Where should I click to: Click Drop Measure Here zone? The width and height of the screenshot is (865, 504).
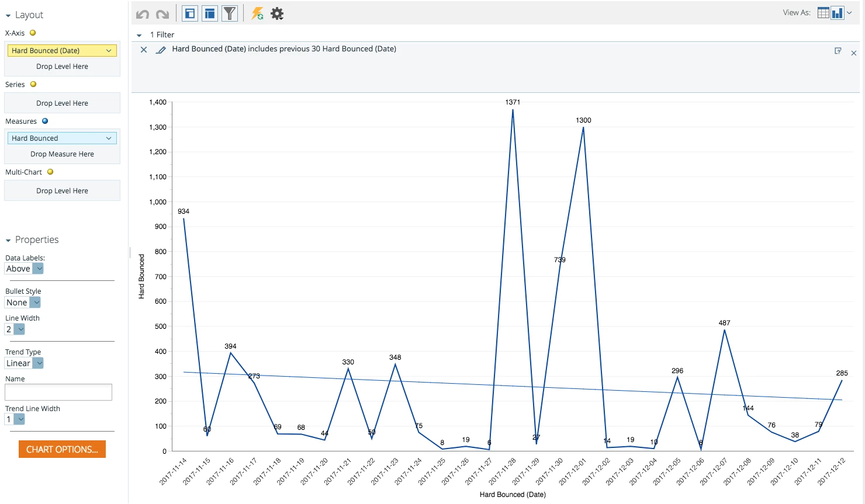62,154
